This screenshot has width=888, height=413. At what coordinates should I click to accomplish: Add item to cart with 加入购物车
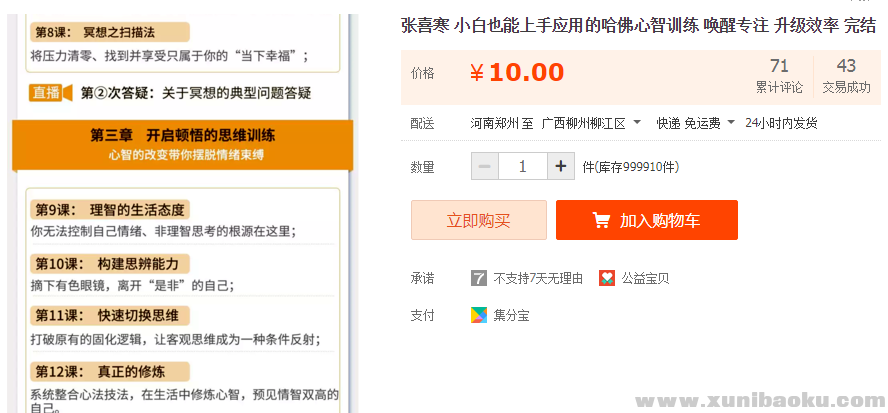click(x=646, y=220)
